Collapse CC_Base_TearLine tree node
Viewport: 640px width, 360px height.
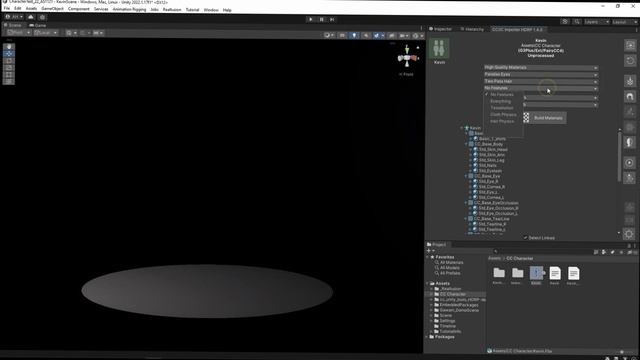click(x=466, y=219)
